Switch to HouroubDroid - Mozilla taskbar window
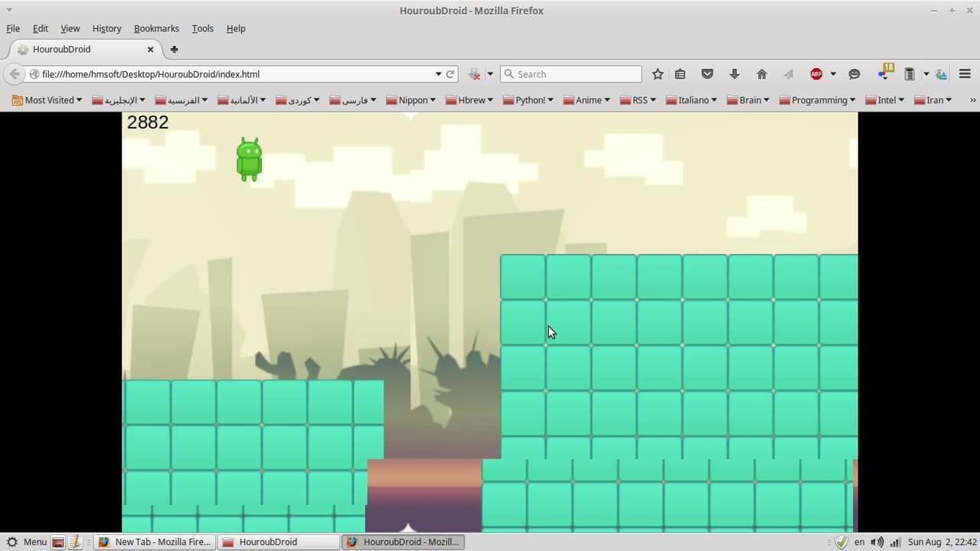980x551 pixels. [403, 542]
